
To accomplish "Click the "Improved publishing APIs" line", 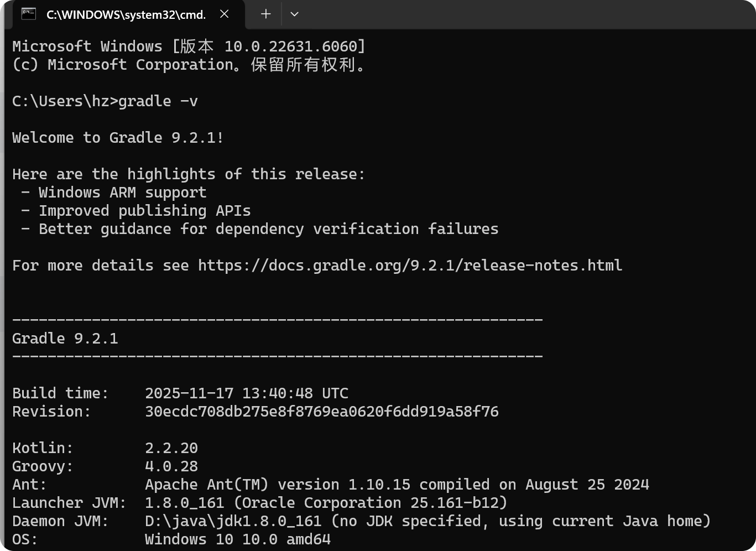I will (144, 211).
